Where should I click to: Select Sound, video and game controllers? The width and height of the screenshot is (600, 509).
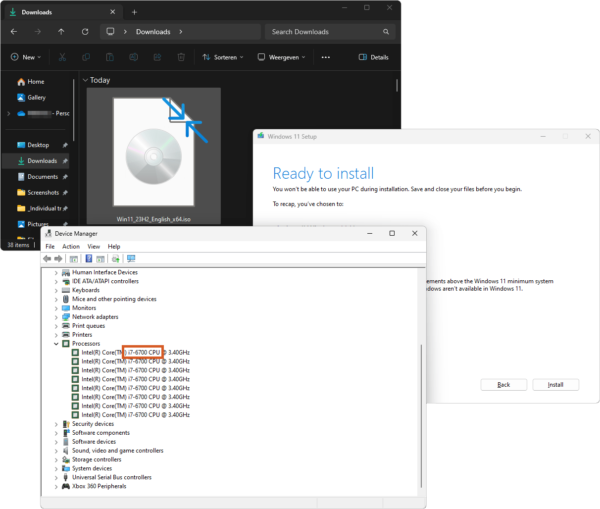118,451
